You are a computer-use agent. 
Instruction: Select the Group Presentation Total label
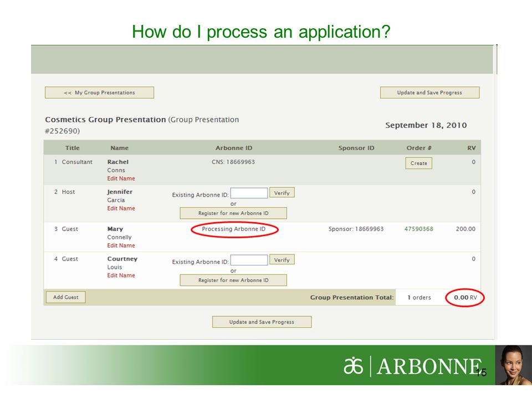tap(352, 298)
